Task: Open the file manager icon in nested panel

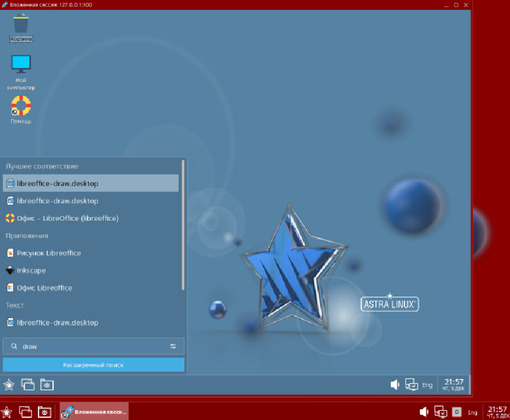Action: [x=47, y=384]
